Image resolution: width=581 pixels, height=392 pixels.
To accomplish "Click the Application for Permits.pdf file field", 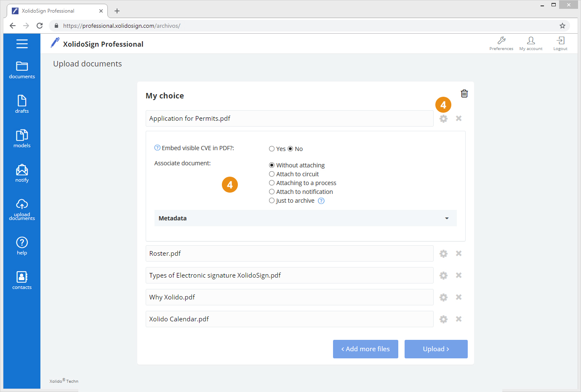I will 290,119.
